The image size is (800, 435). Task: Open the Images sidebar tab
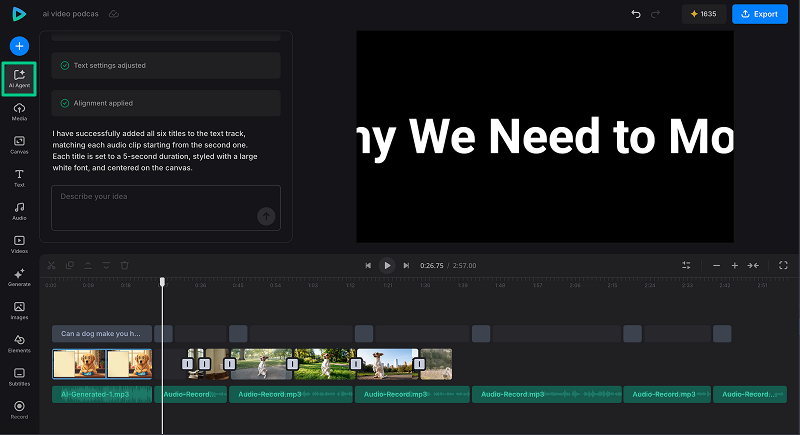(19, 311)
